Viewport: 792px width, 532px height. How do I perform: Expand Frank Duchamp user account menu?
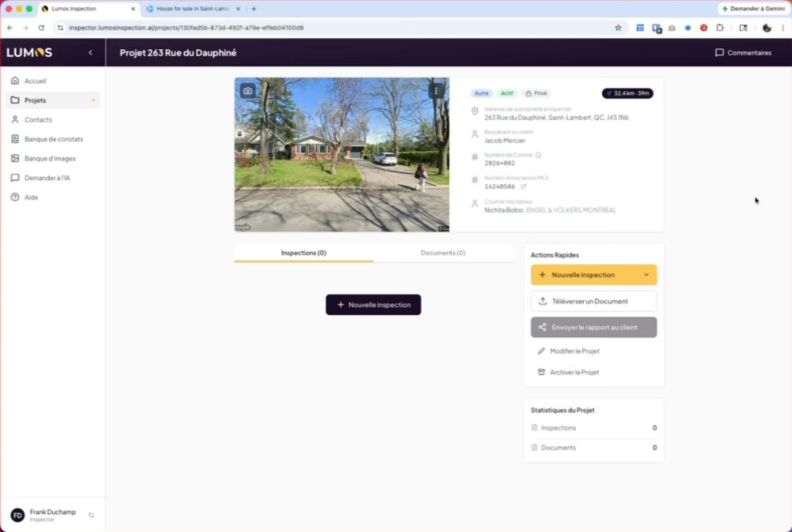pos(91,515)
